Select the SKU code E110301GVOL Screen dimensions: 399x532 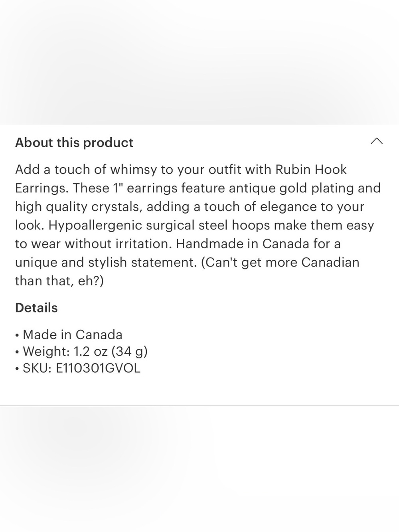coord(98,368)
